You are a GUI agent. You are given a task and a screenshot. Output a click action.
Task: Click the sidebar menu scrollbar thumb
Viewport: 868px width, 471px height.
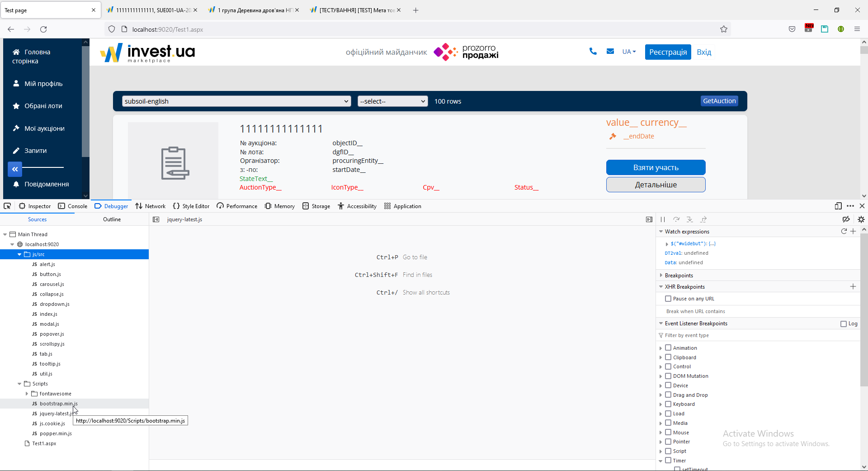coord(85,101)
